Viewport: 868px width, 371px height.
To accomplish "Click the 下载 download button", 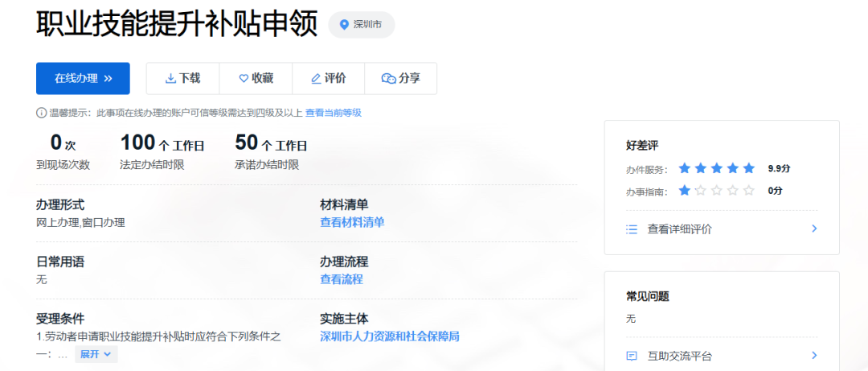I will [x=182, y=78].
